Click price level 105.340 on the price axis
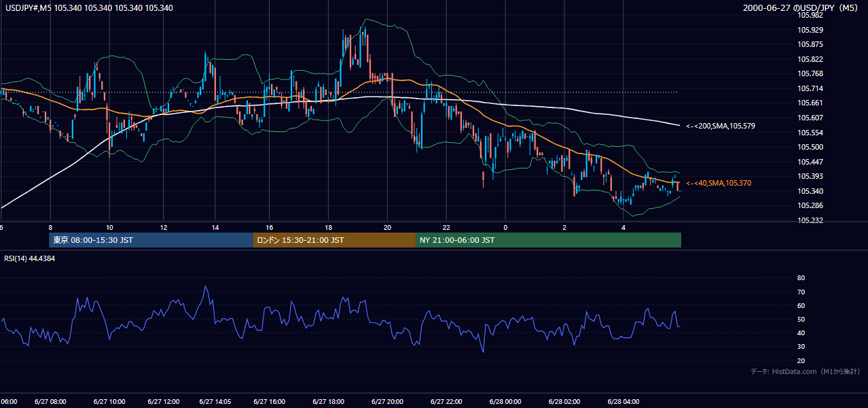 tap(812, 191)
